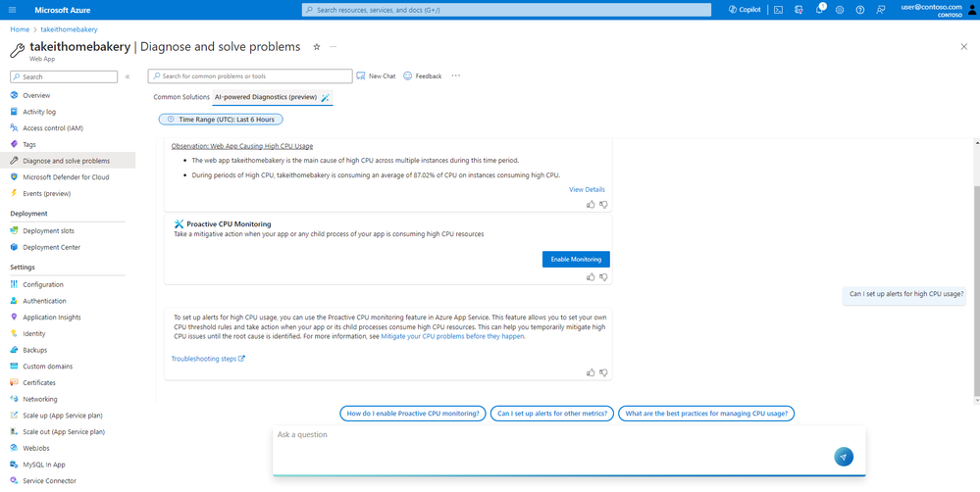Click the Feedback smiley button

pos(423,76)
